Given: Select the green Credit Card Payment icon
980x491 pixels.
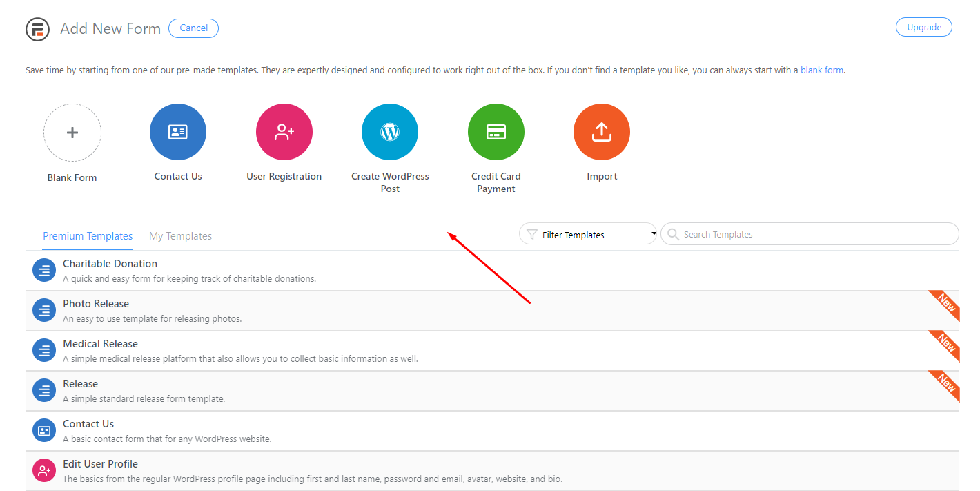Looking at the screenshot, I should [496, 132].
